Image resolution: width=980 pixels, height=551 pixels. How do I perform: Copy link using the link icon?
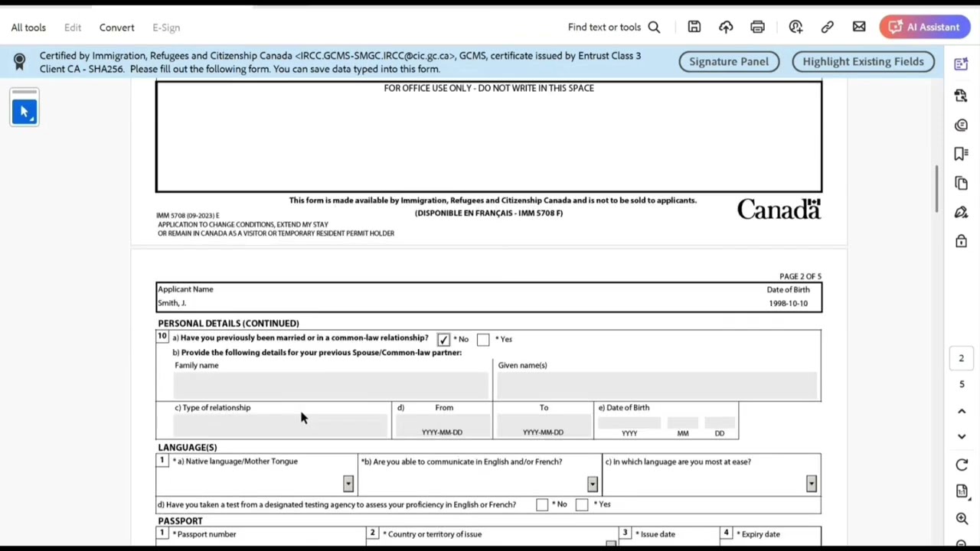coord(828,27)
